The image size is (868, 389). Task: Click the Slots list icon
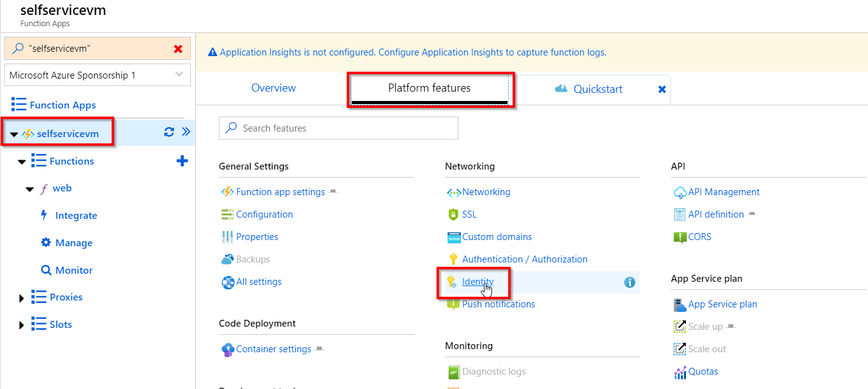point(39,324)
